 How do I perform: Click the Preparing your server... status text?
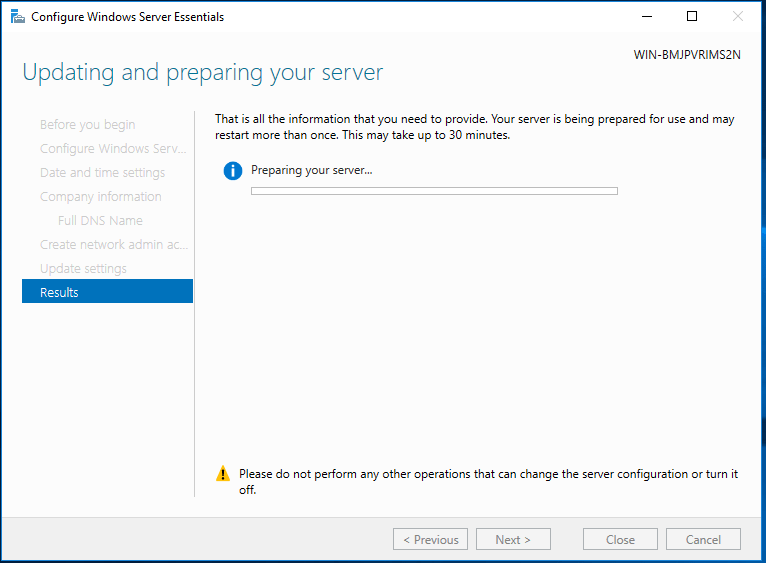coord(312,171)
